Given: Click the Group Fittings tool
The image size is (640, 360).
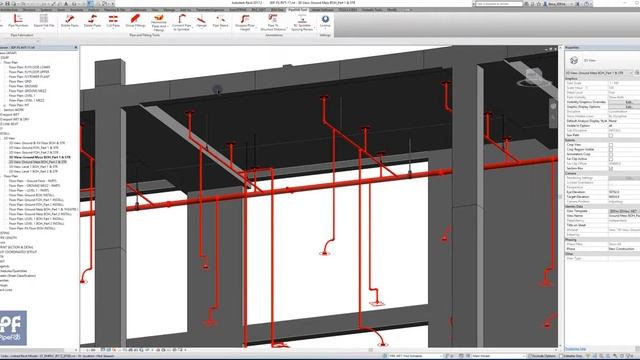Looking at the screenshot, I should coord(135,21).
